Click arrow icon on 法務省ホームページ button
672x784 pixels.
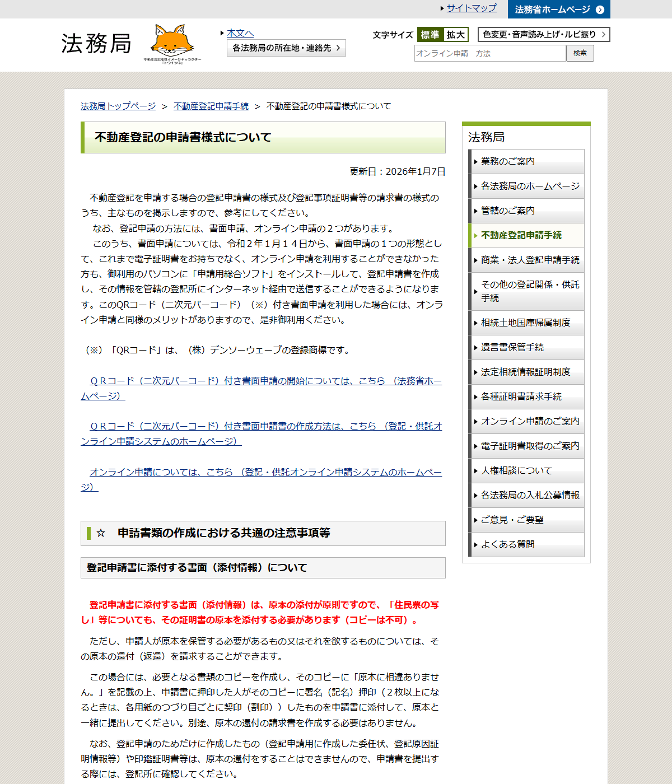pyautogui.click(x=600, y=10)
